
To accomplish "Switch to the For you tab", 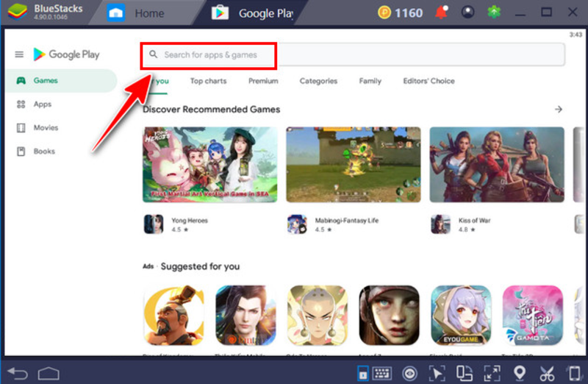I will tap(159, 81).
